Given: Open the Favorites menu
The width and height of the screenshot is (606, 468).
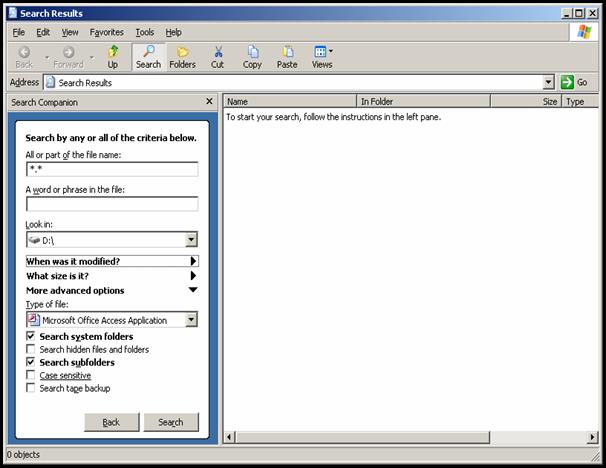Looking at the screenshot, I should tap(106, 32).
